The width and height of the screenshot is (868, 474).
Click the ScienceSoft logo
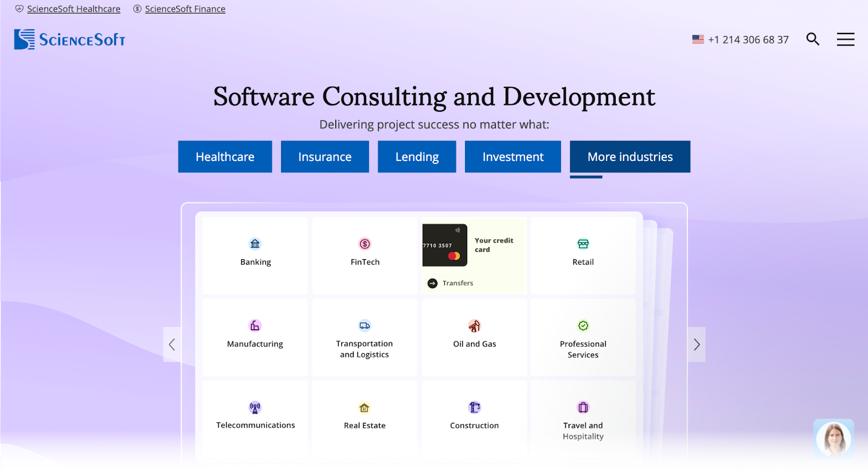[x=70, y=40]
